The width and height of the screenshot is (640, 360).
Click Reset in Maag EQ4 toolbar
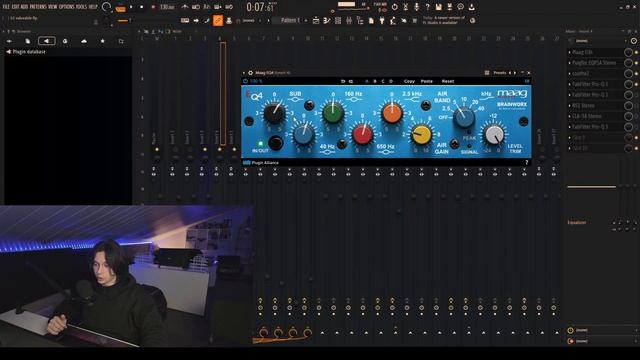448,81
